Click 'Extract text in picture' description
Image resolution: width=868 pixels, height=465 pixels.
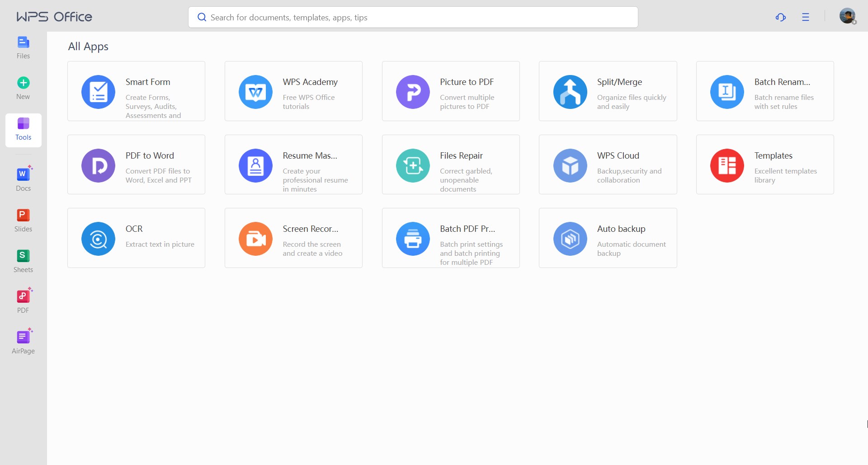(x=160, y=244)
